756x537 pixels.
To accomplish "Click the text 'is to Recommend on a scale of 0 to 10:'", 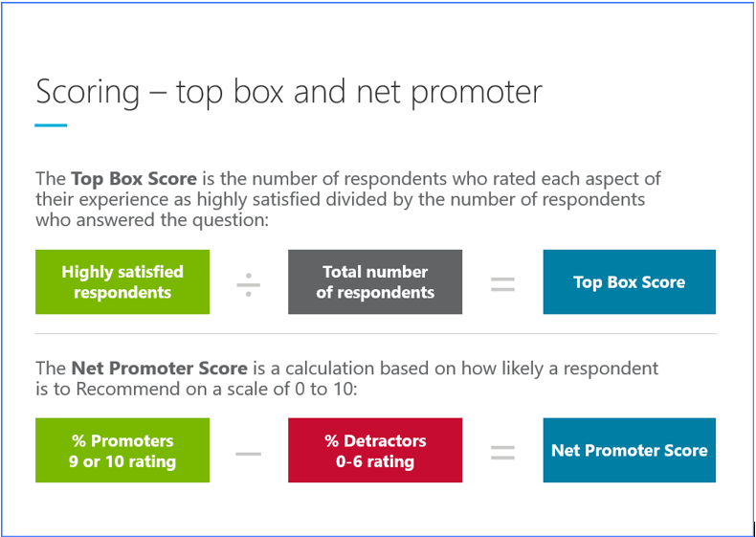I will pyautogui.click(x=196, y=389).
